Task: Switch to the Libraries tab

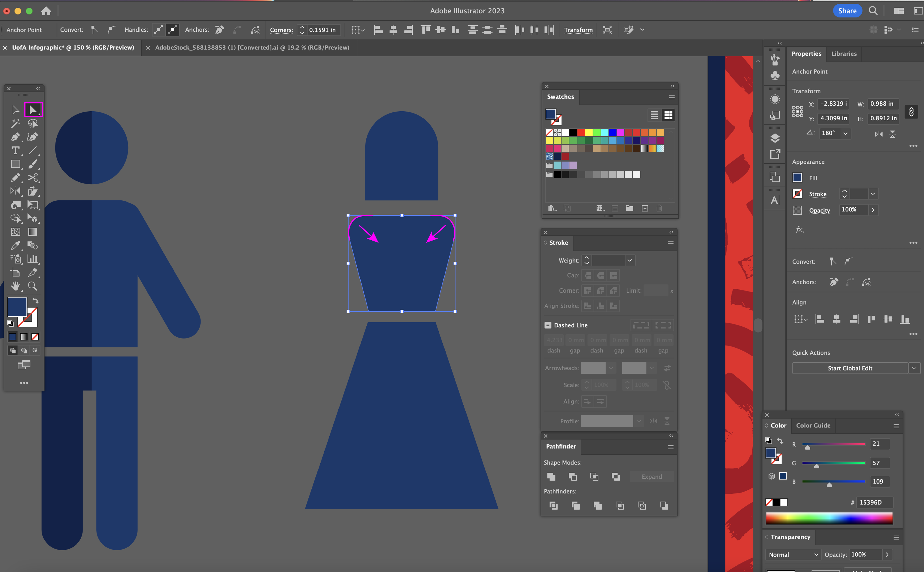Action: tap(843, 54)
